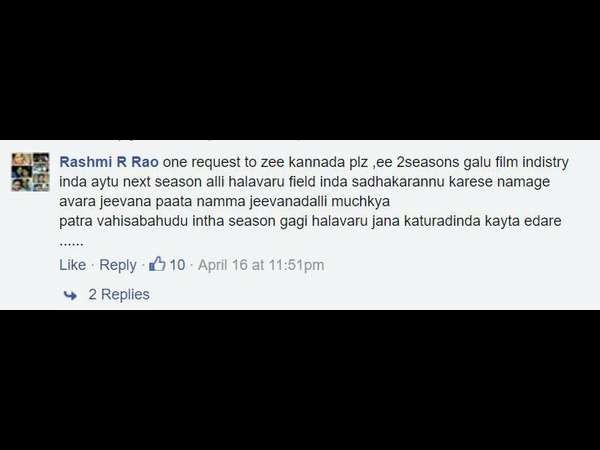Click the words 'film indistry' in the comment

coord(532,162)
